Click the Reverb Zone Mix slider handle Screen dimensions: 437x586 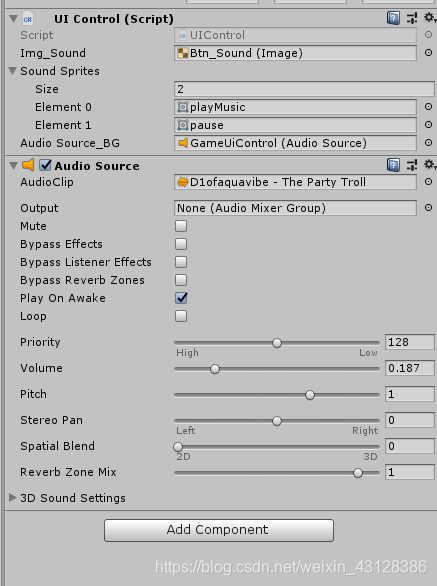click(358, 473)
